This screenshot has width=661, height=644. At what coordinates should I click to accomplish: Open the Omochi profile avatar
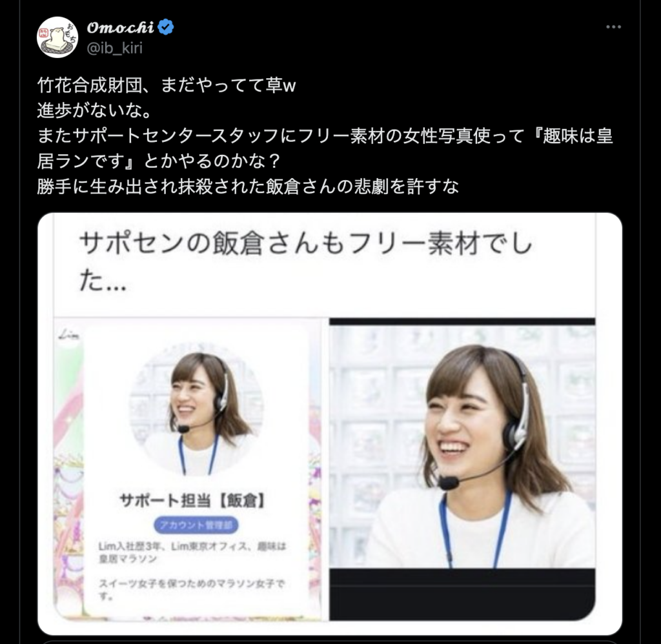pos(57,37)
